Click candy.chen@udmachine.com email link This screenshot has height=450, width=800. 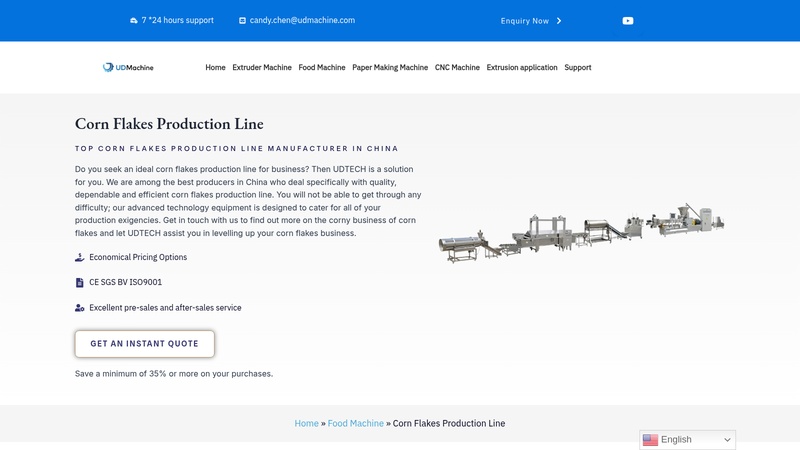pos(302,20)
